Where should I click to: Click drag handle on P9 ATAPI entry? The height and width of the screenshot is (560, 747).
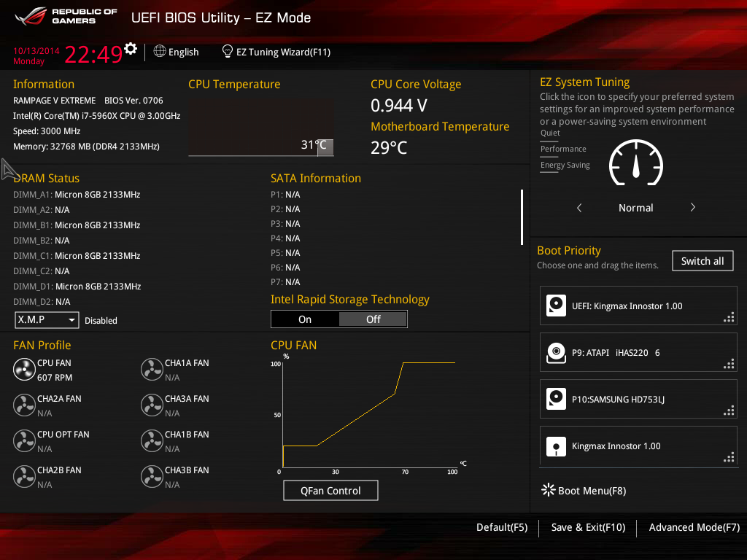tap(729, 365)
